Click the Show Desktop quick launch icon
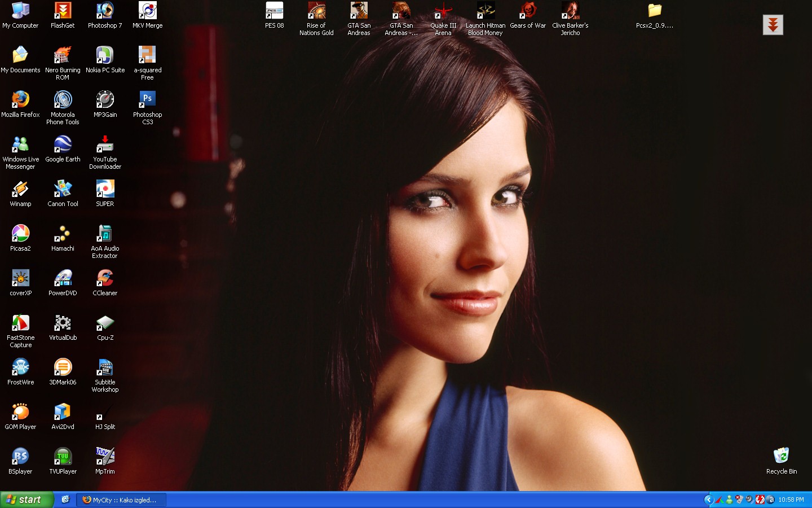812x508 pixels. [x=65, y=500]
